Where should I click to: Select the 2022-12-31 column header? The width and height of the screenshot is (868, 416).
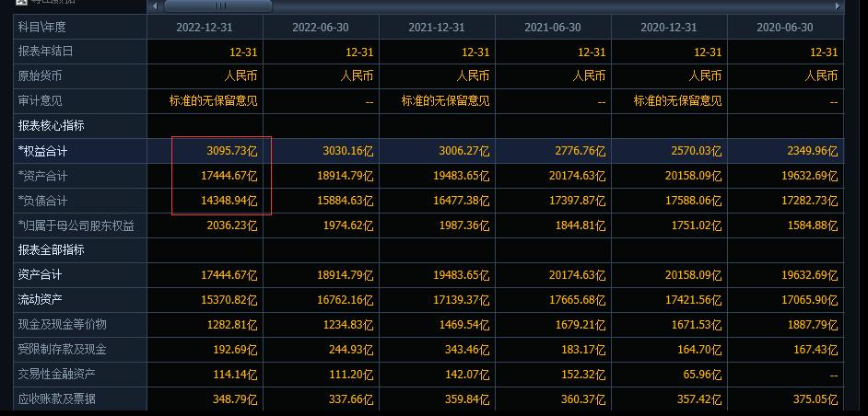click(205, 27)
